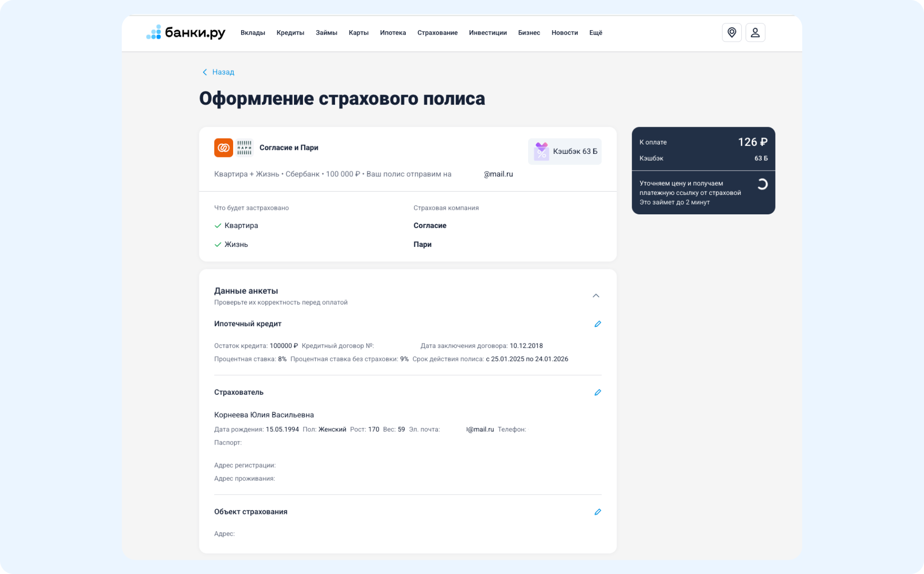This screenshot has width=924, height=574.
Task: Open the Инвестиции menu
Action: [488, 32]
